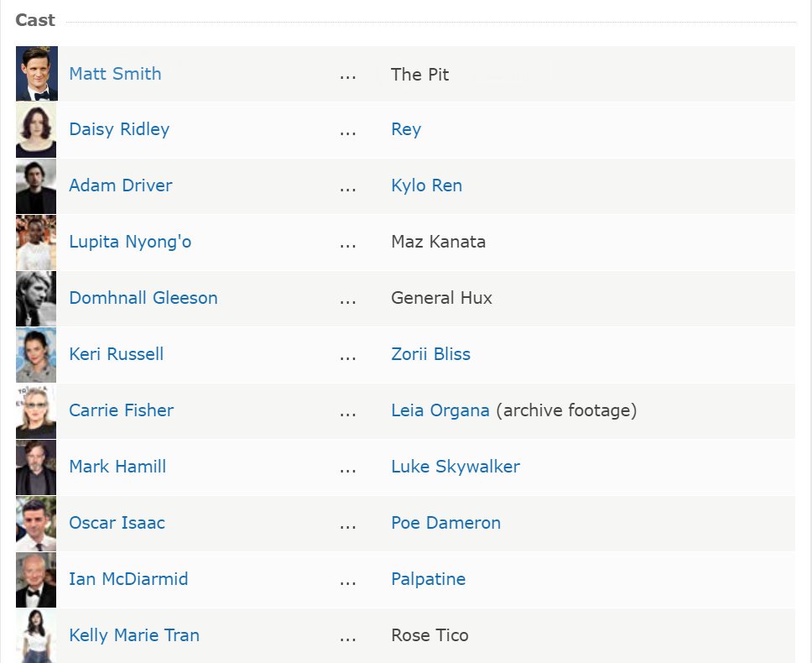Click Carrie Fisher's cast photo

coord(36,410)
